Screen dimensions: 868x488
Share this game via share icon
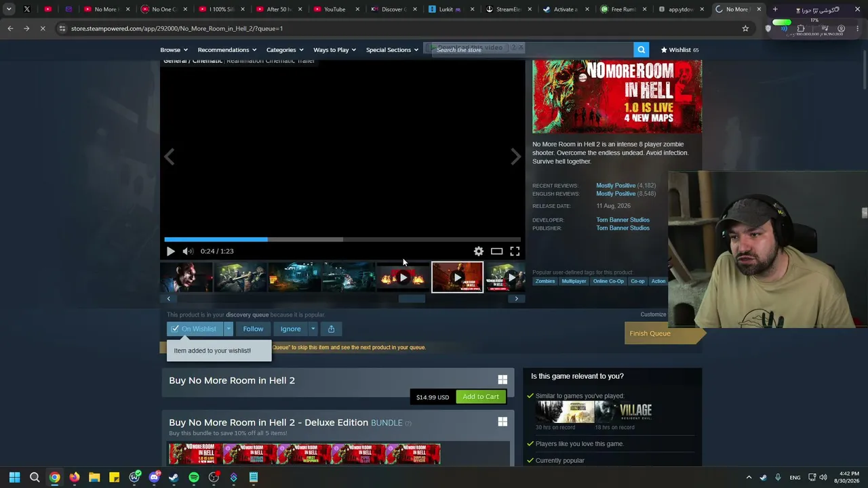pyautogui.click(x=331, y=329)
